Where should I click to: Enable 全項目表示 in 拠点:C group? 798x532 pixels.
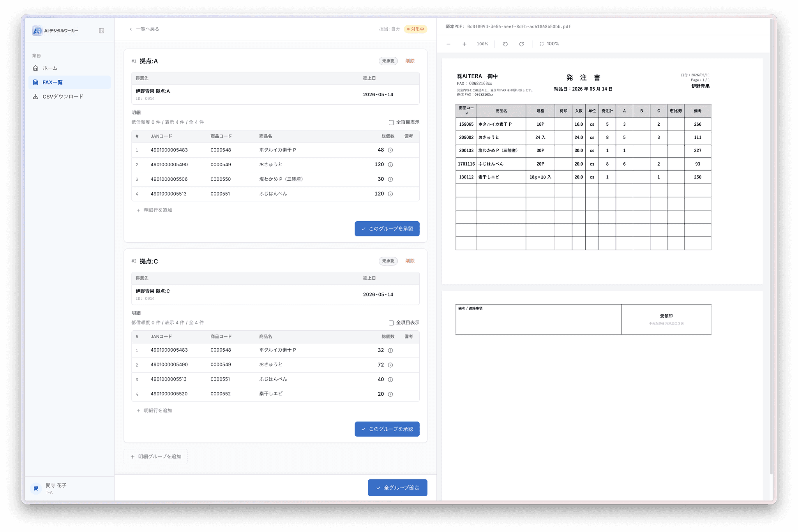pos(391,323)
